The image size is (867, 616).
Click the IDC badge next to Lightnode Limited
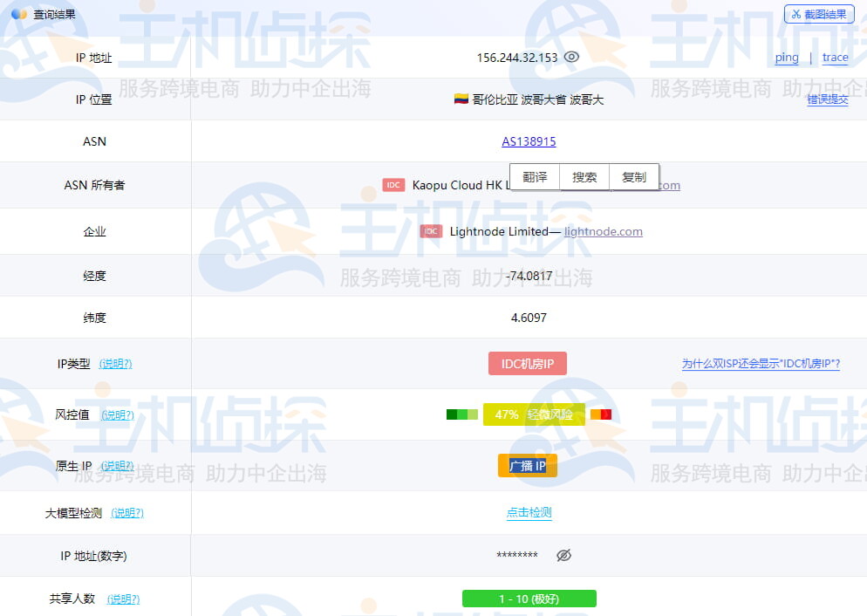pyautogui.click(x=432, y=231)
